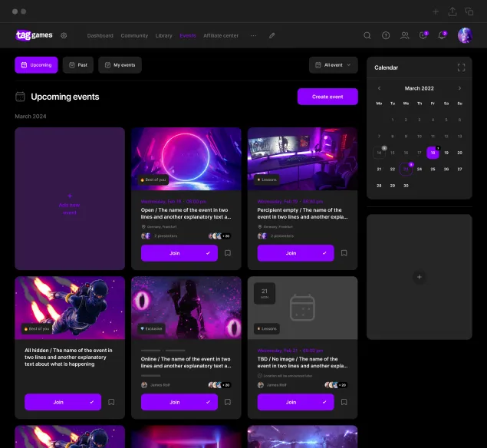Open the user profile avatar

click(x=465, y=35)
